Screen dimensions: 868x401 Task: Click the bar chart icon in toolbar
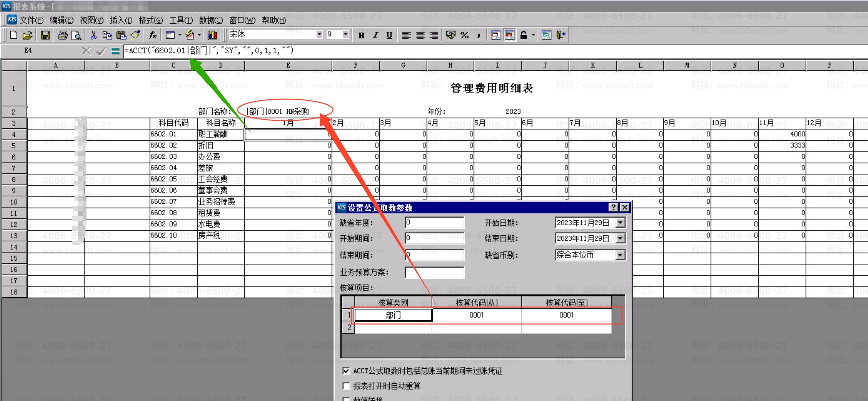(x=213, y=35)
